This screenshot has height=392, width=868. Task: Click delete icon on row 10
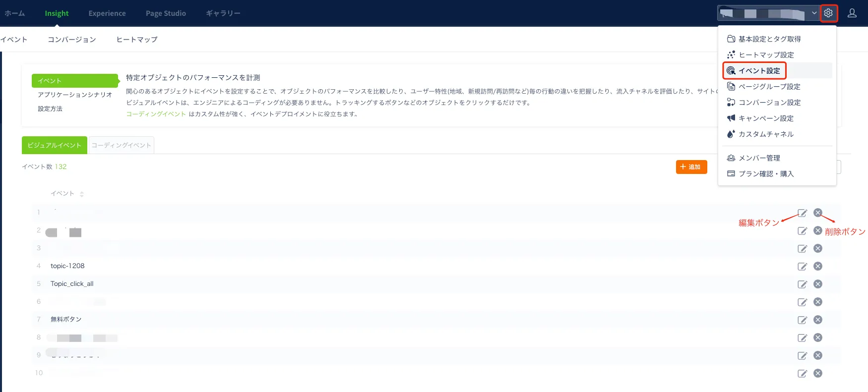818,373
